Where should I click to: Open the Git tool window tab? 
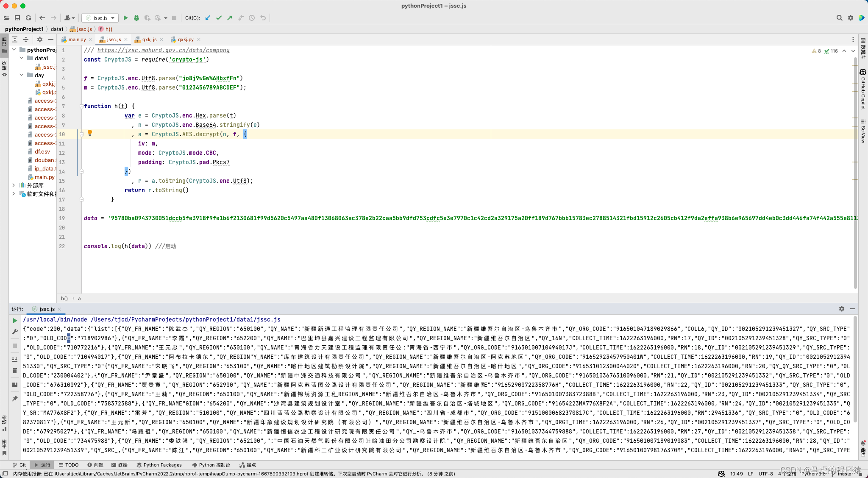(19, 465)
